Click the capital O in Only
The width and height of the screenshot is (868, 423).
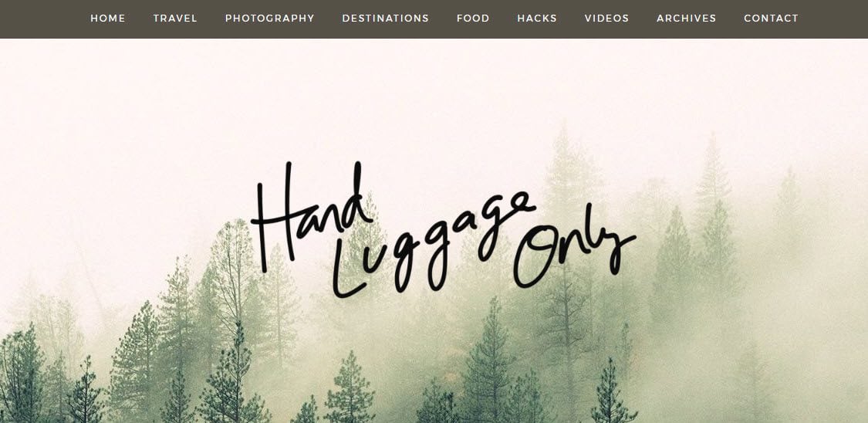539,255
